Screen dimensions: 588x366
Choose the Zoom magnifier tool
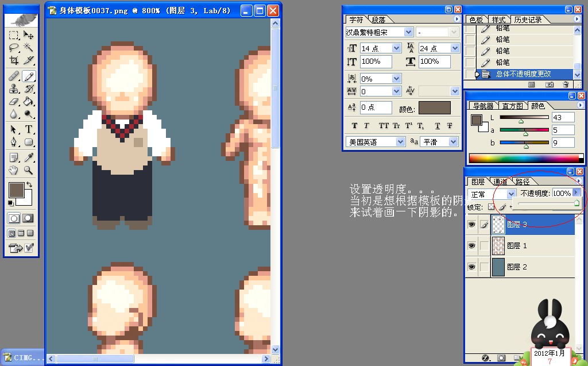[29, 171]
